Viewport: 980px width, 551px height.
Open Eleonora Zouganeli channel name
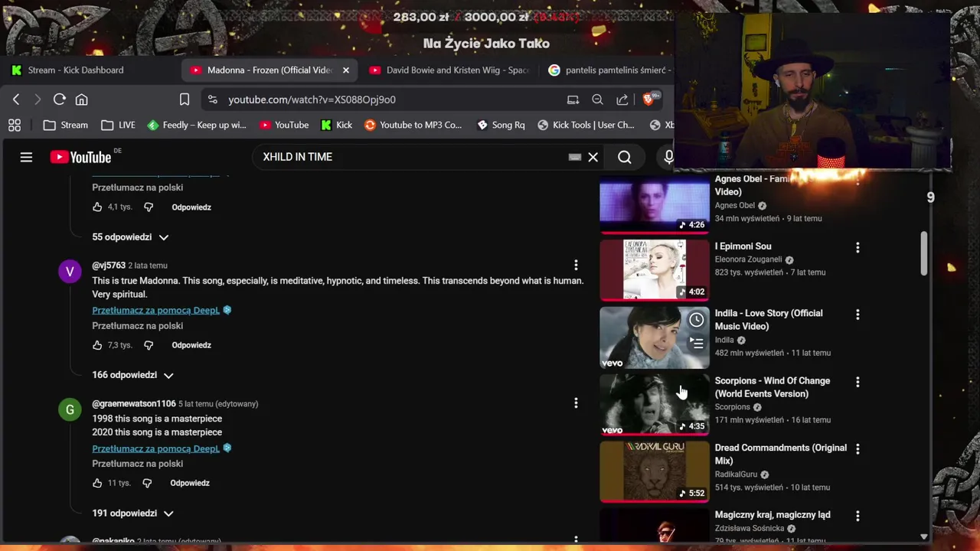(748, 259)
